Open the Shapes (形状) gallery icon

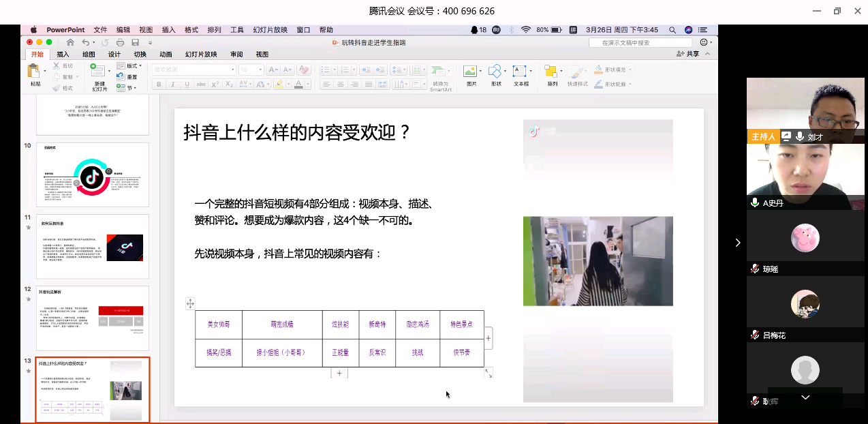point(495,72)
